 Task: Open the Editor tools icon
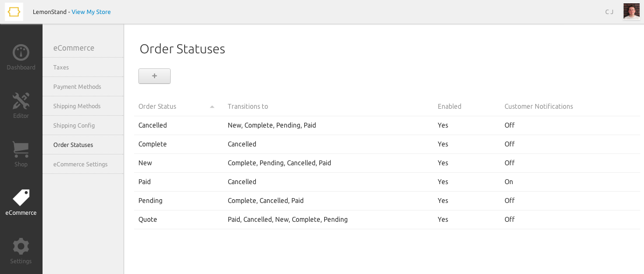pyautogui.click(x=21, y=101)
